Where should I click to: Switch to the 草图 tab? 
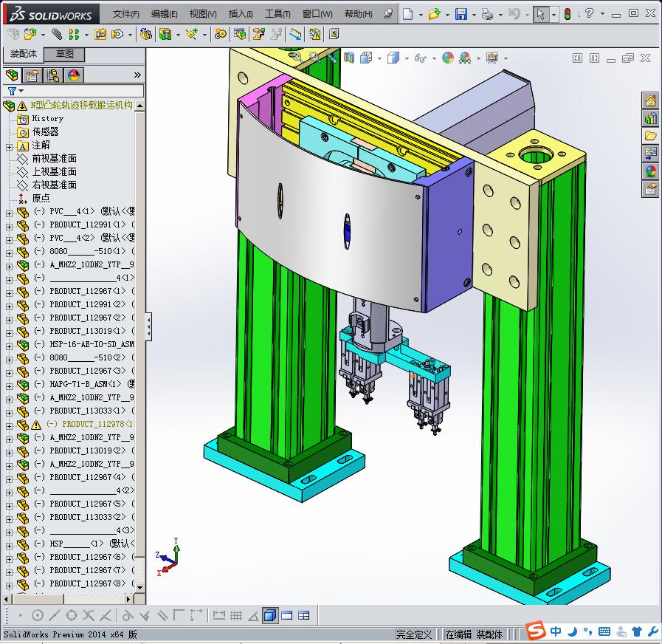pos(65,54)
